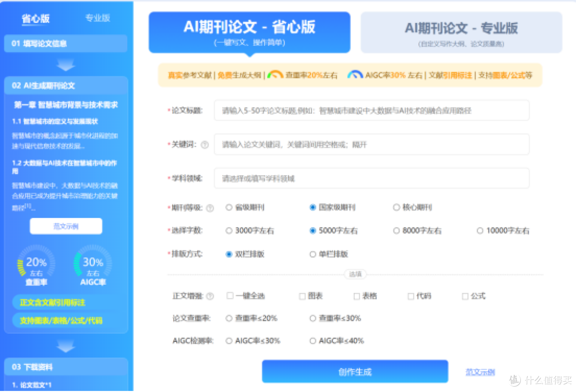This screenshot has height=392, width=577.
Task: Click the help icon next to 正文增强
Action: click(x=210, y=296)
